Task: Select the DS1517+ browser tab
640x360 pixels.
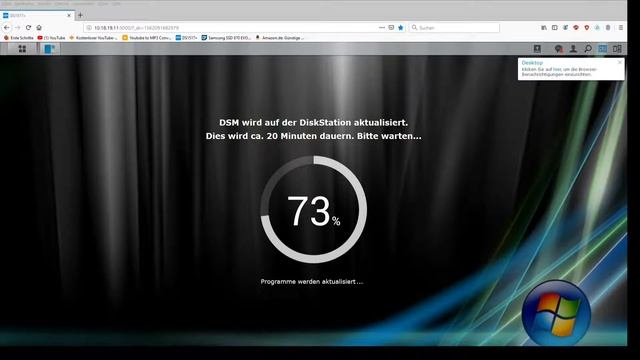Action: coord(37,15)
